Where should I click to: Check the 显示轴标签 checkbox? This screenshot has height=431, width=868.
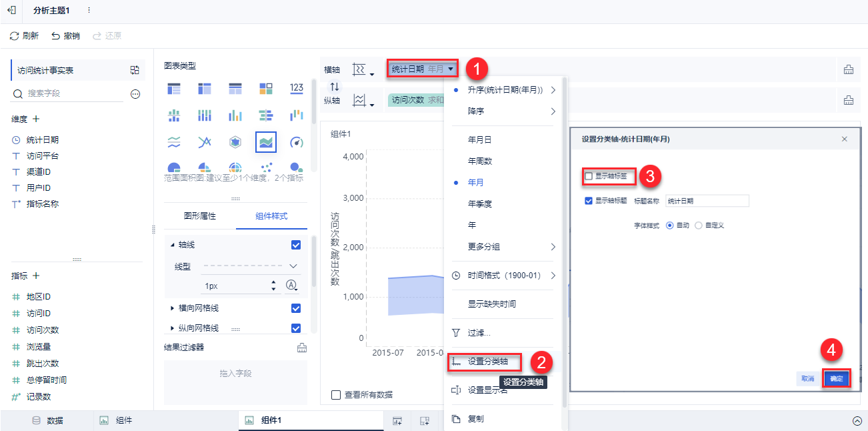tap(589, 176)
